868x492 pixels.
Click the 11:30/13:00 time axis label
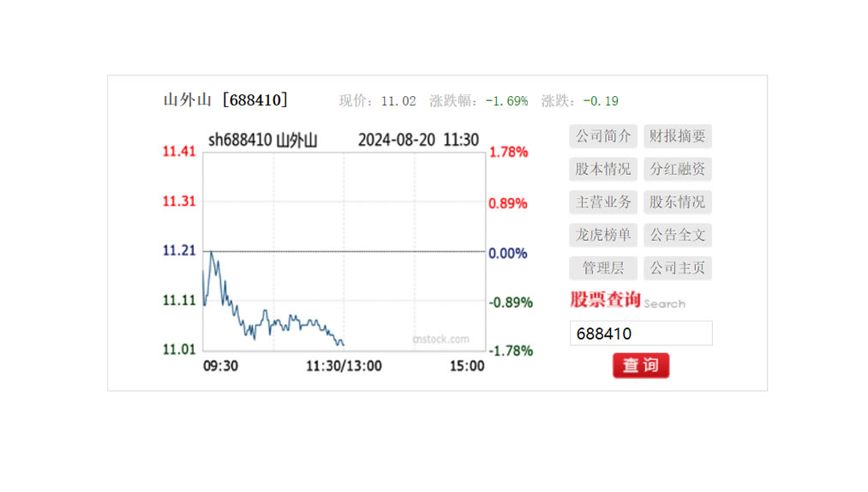[x=344, y=366]
